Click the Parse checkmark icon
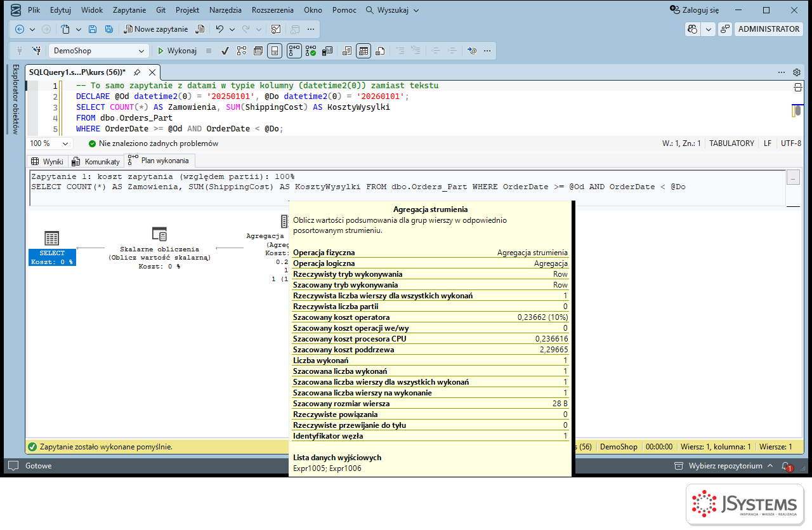 pos(225,51)
